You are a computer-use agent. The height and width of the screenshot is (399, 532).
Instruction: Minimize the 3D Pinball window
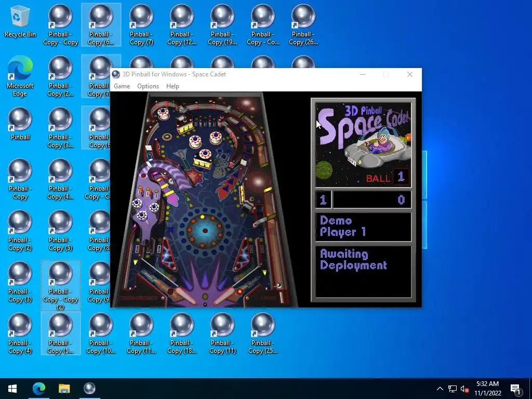[x=363, y=74]
